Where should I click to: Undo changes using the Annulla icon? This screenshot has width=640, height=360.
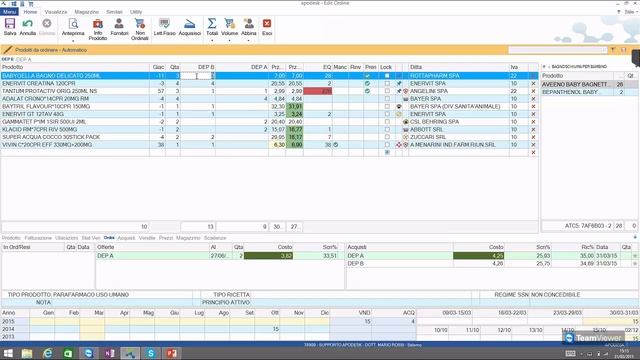click(28, 27)
